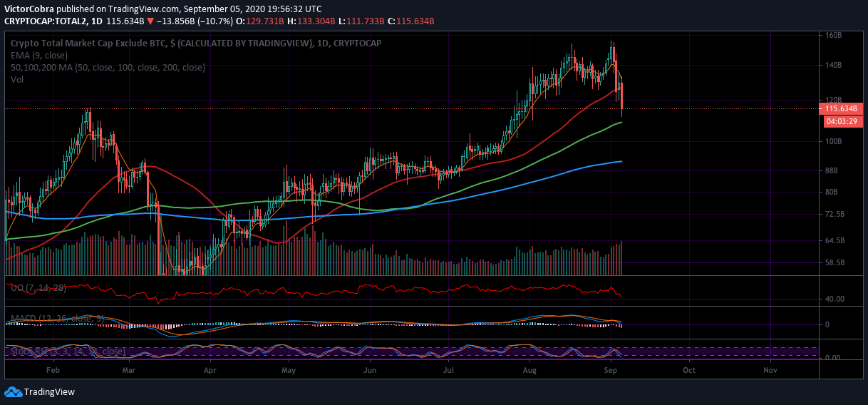The image size is (868, 405).
Task: Click the Apr label on time axis
Action: 210,371
